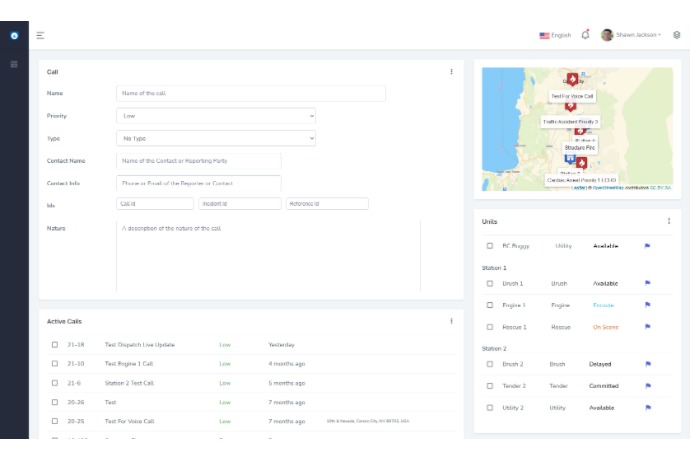Click the Leaflet map attribution link
The image size is (690, 460).
[578, 188]
